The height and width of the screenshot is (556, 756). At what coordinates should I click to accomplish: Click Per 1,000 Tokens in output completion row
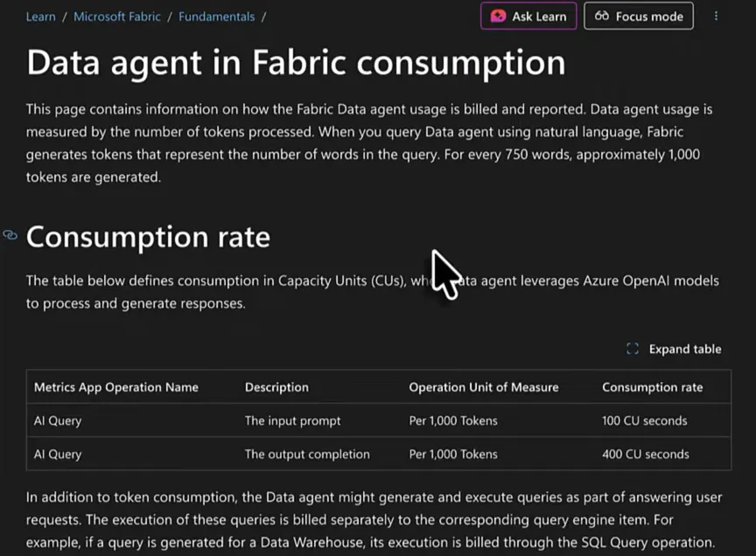[x=453, y=455]
